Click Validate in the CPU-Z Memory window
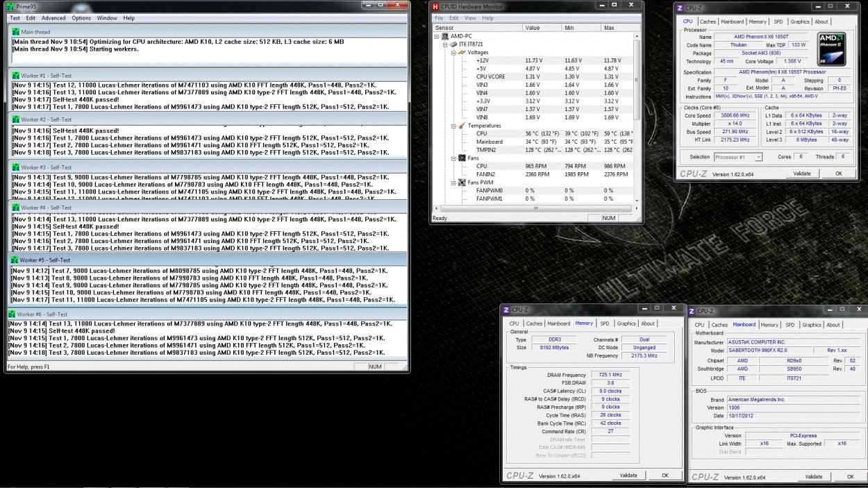 [628, 476]
